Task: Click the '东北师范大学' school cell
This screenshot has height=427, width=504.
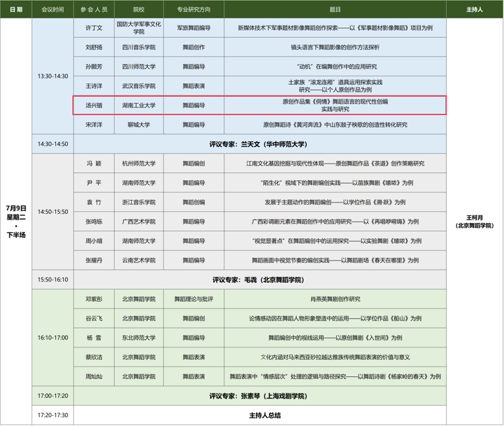Action: [139, 338]
